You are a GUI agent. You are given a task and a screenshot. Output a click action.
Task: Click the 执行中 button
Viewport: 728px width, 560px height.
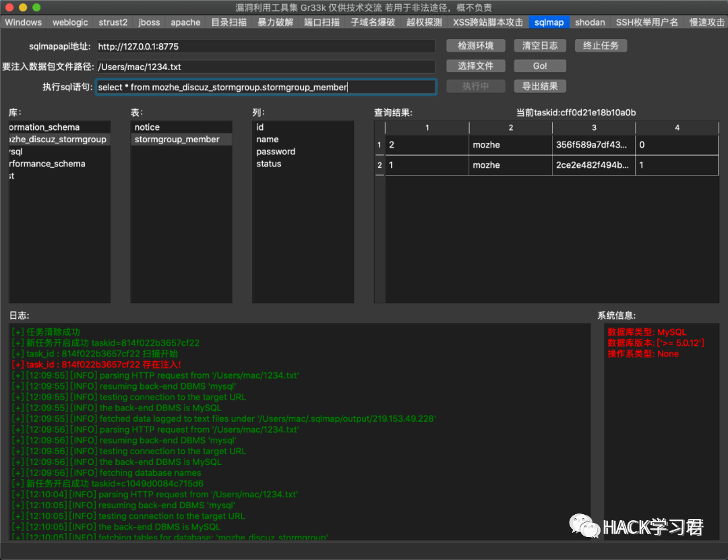475,86
